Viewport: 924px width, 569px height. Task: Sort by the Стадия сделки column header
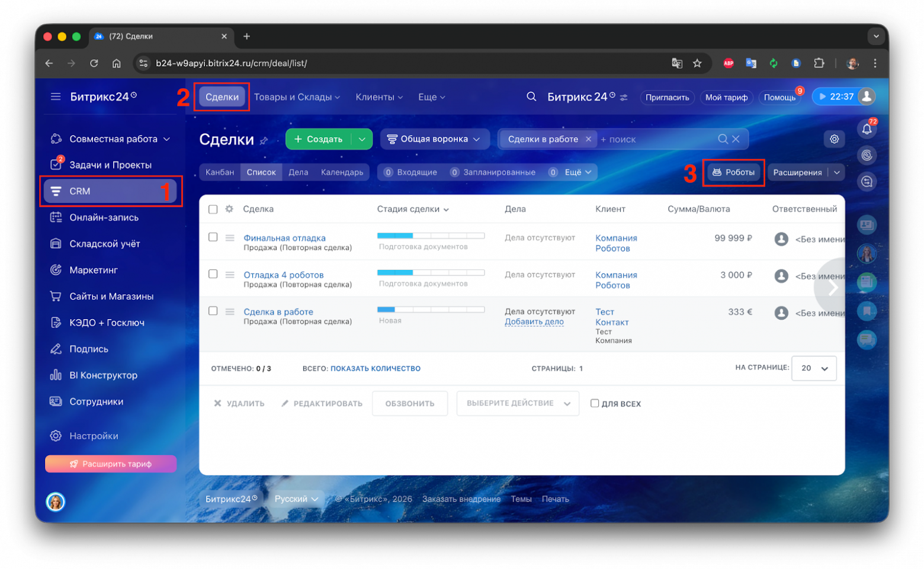coord(413,209)
